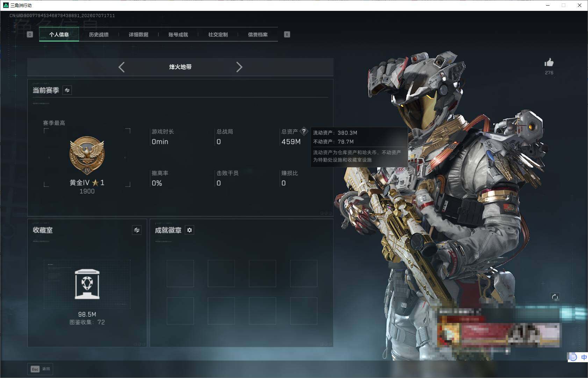Click the gold IV rank badge
The width and height of the screenshot is (588, 378).
[87, 155]
